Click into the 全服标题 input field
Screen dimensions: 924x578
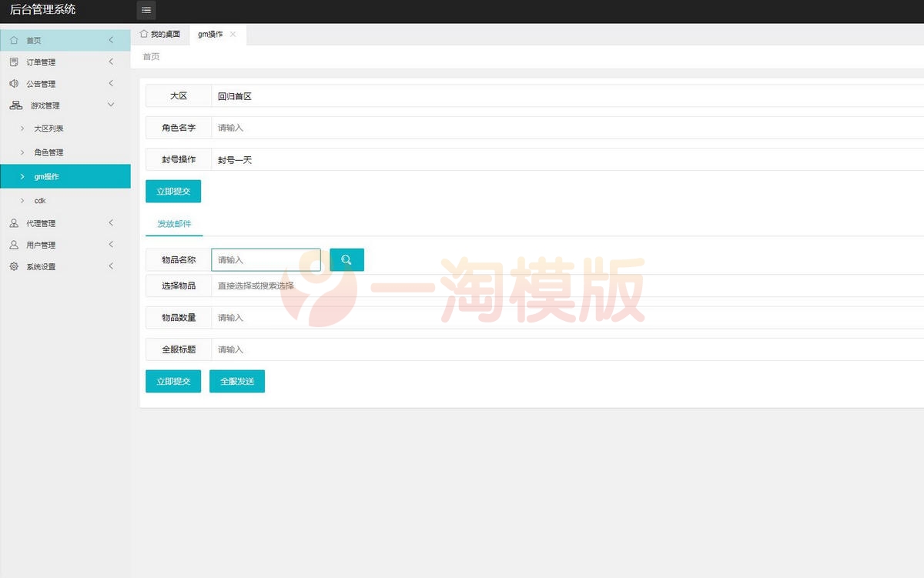[567, 349]
